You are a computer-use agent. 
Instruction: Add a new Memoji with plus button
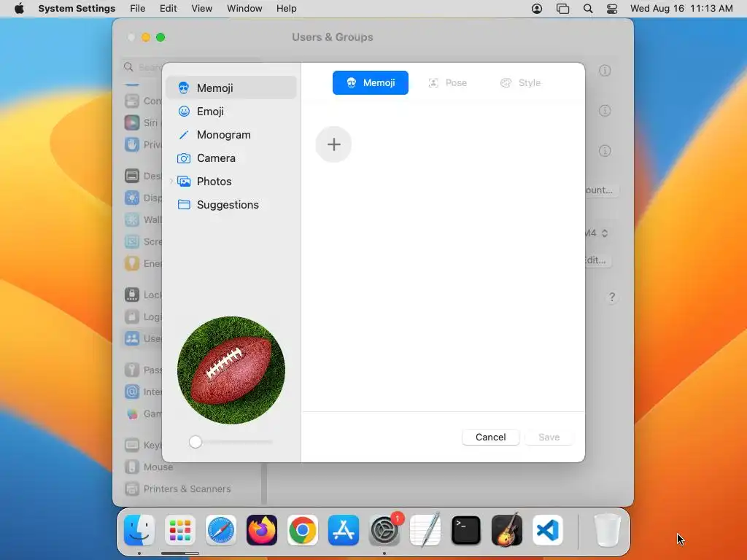click(x=333, y=144)
